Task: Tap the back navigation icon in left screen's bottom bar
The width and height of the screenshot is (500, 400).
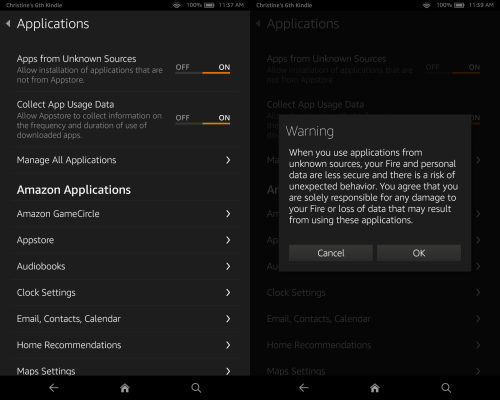Action: [54, 388]
